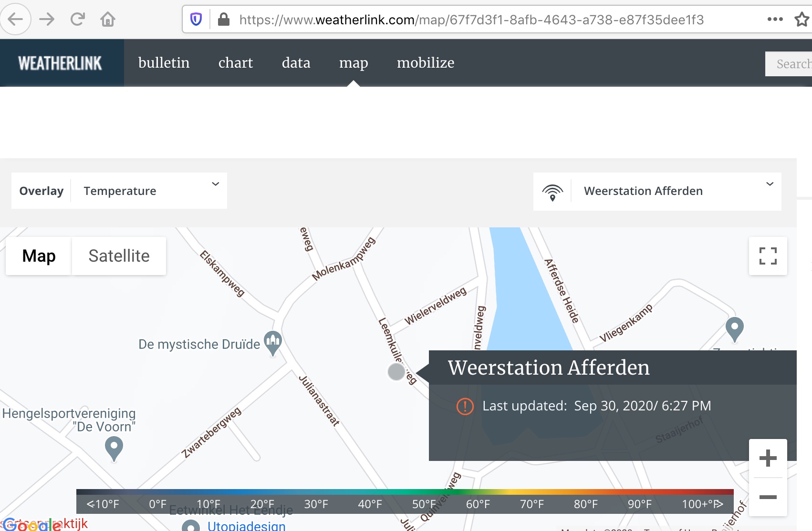
Task: Click the gray weather station marker
Action: click(x=396, y=372)
